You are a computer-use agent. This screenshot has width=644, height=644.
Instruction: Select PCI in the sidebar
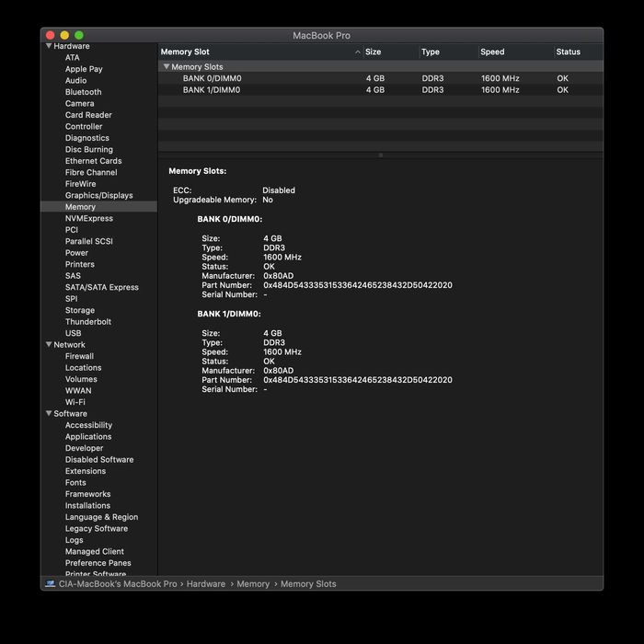click(x=72, y=230)
